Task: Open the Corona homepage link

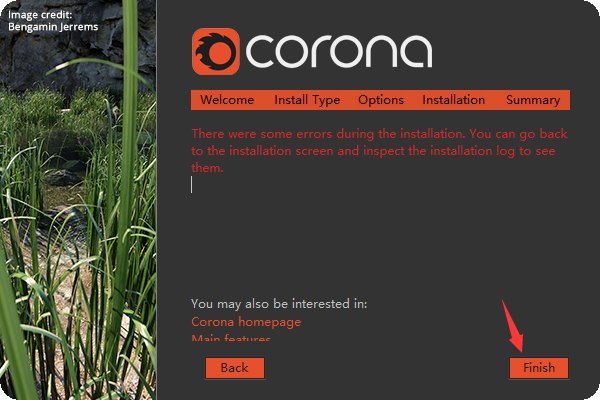Action: [246, 322]
